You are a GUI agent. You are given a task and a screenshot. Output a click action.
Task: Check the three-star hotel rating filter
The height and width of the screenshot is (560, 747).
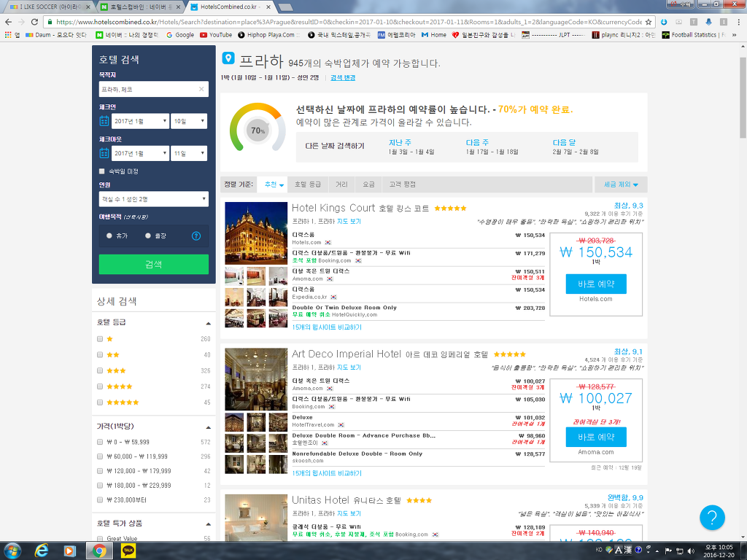pyautogui.click(x=99, y=370)
